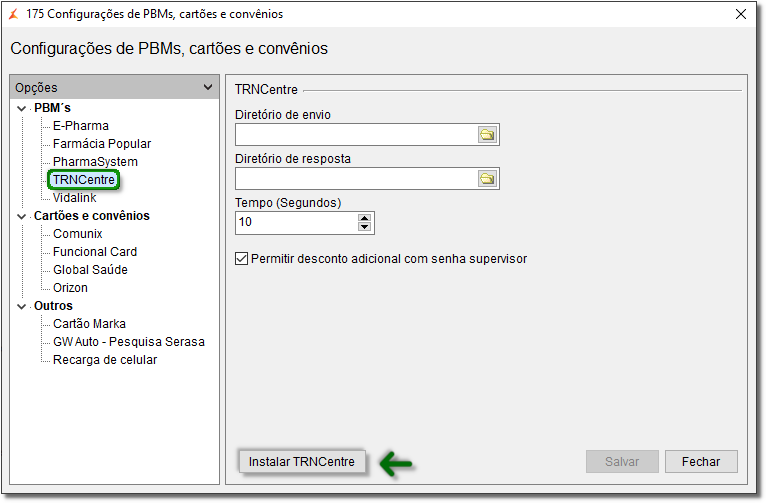Viewport: 766px width, 503px height.
Task: Open the Opções panel dropdown chevron
Action: [x=207, y=88]
